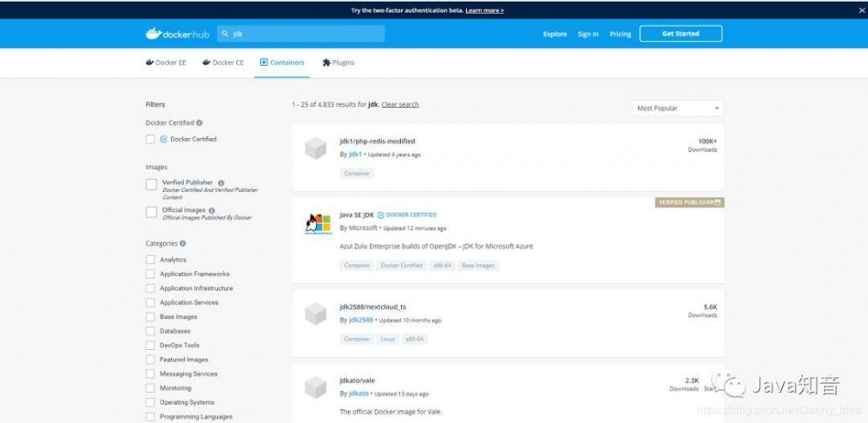Enable the Official Images filter checkbox
Viewport: 868px width, 423px height.
click(x=151, y=212)
